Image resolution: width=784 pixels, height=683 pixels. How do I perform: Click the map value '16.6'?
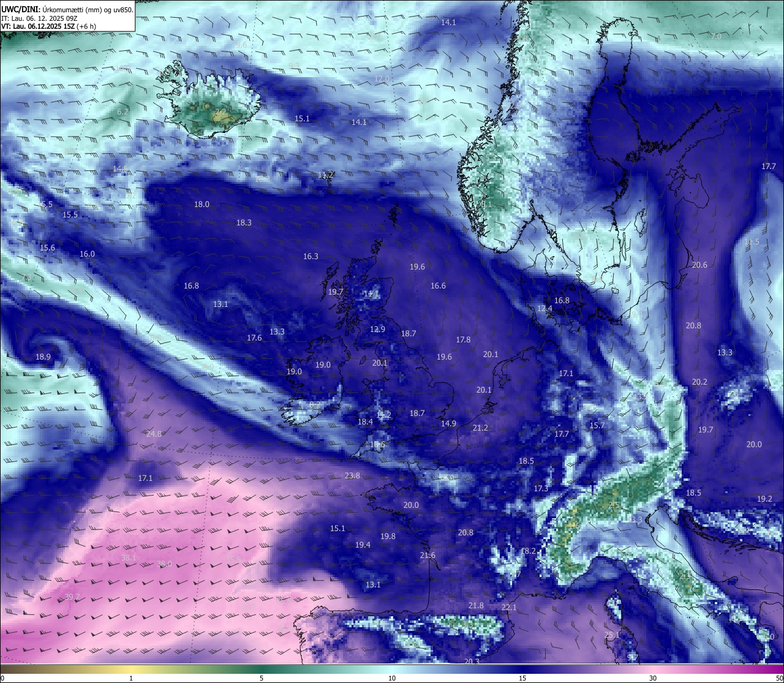[438, 286]
